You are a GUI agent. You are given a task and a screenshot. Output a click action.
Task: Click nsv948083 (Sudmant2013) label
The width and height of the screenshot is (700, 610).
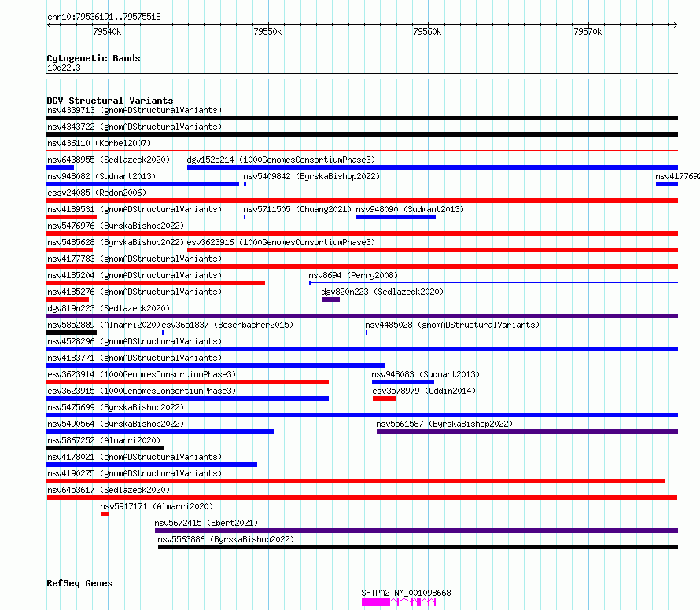[x=426, y=374]
